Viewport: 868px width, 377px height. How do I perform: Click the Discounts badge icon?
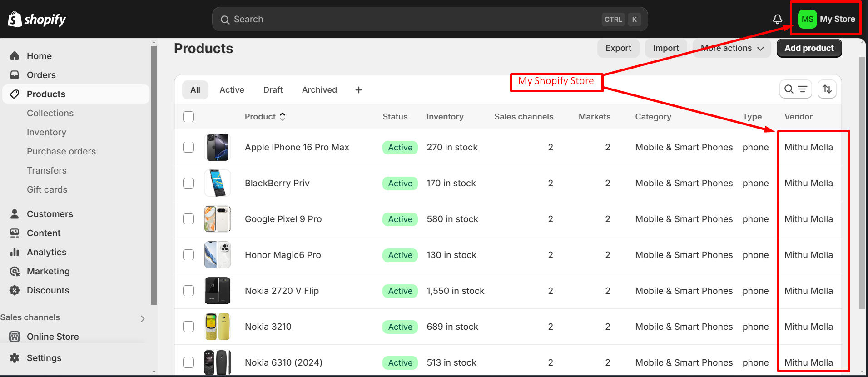pyautogui.click(x=15, y=290)
